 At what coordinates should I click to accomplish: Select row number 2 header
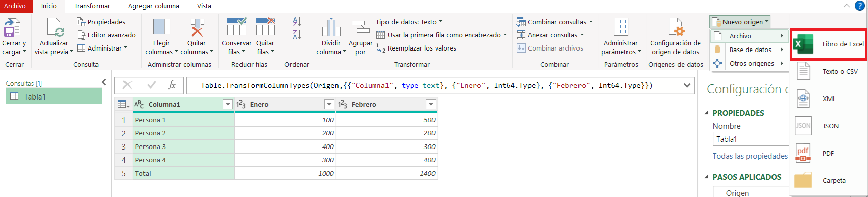tap(123, 133)
